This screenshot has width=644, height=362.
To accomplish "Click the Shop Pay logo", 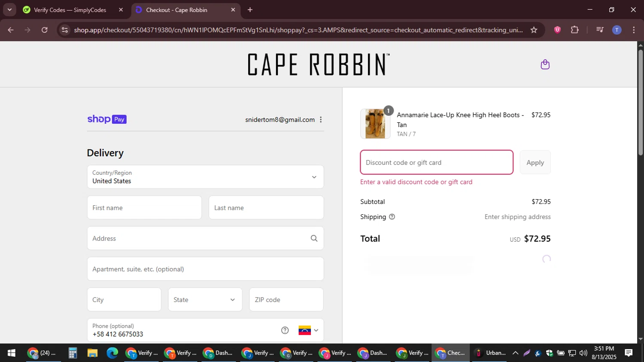I will click(107, 119).
